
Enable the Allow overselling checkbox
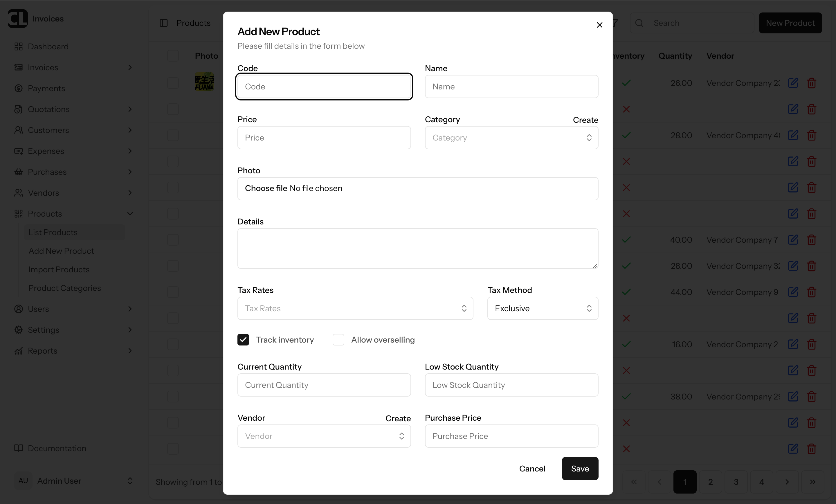tap(338, 339)
